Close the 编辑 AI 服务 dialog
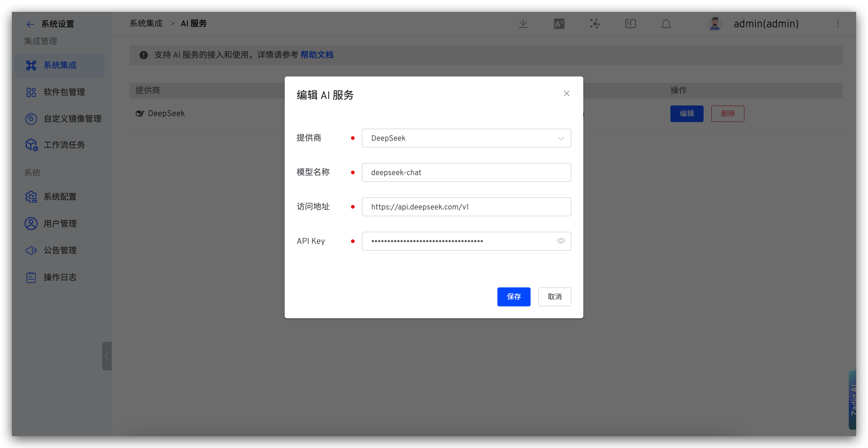868x448 pixels. tap(566, 93)
